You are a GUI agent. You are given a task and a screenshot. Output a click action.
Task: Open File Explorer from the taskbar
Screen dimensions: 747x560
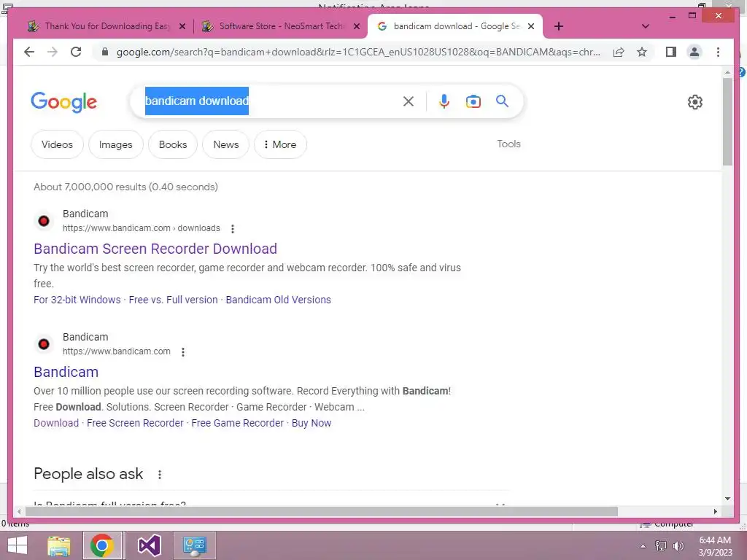pos(59,545)
